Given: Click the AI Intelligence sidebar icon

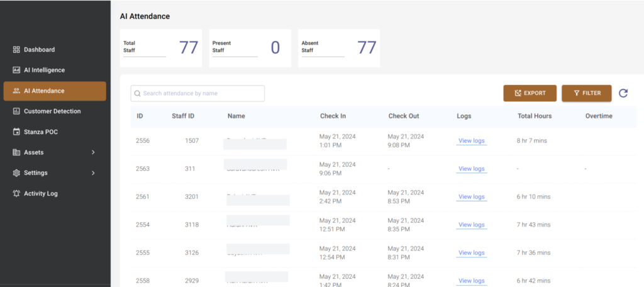Looking at the screenshot, I should tap(16, 70).
